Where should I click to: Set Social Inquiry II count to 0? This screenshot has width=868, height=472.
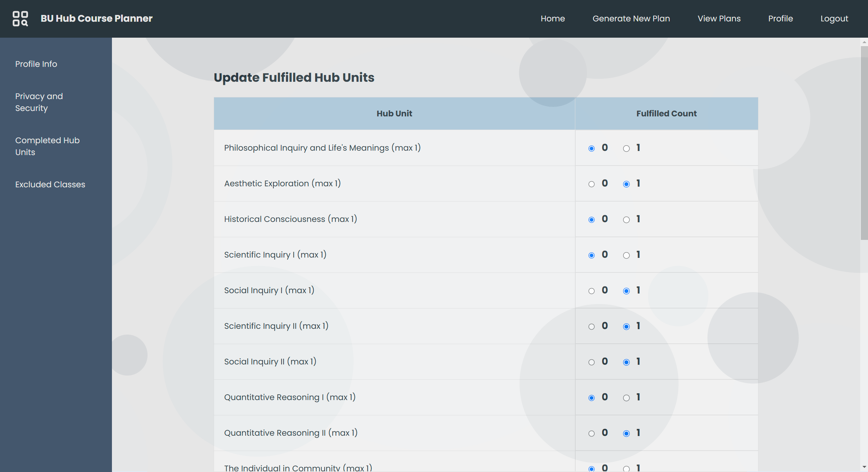pos(592,362)
